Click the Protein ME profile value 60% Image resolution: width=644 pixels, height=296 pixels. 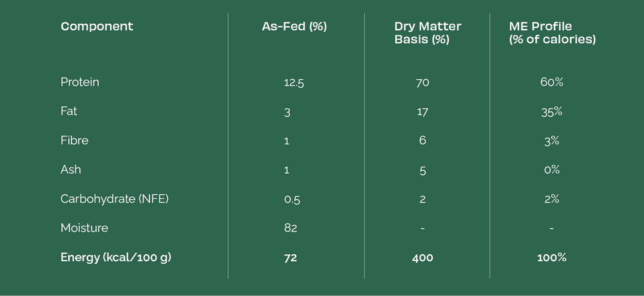[x=552, y=82]
